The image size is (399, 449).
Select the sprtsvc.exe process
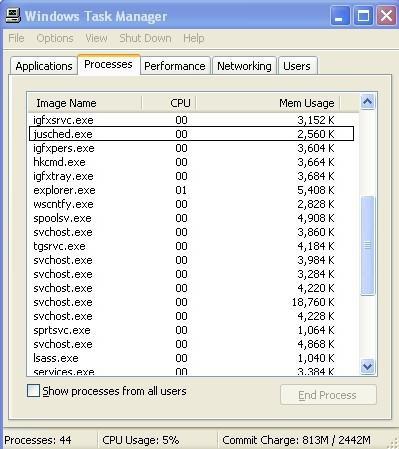(x=192, y=330)
